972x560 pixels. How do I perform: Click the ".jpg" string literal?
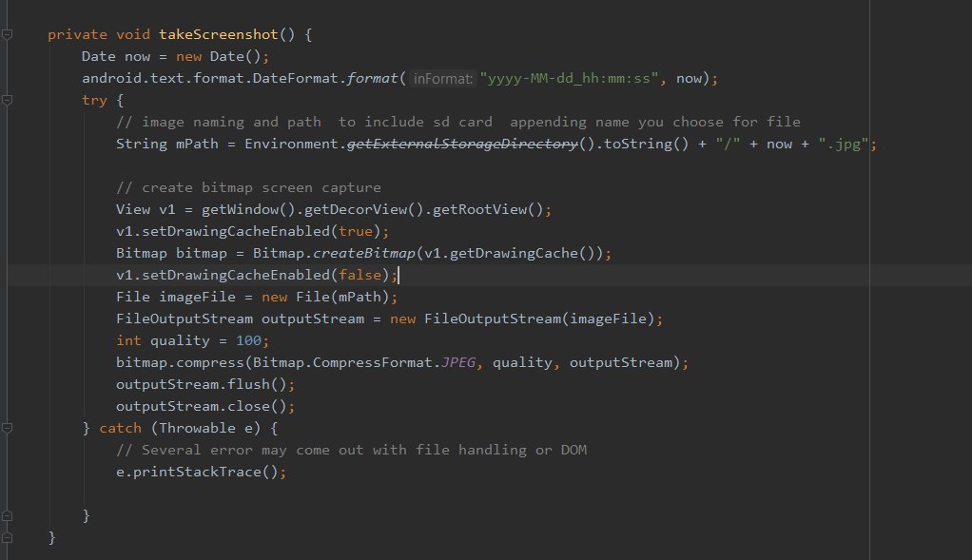click(843, 144)
